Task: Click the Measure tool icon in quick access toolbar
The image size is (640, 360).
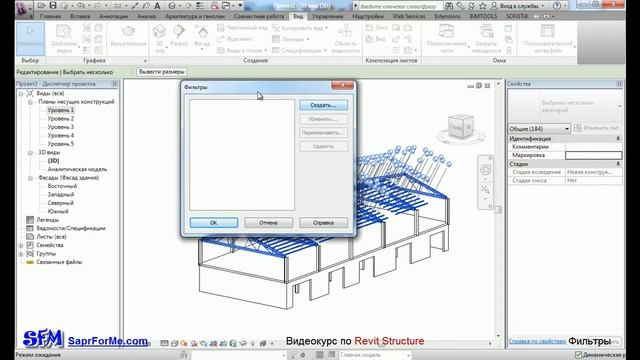Action: (x=118, y=6)
